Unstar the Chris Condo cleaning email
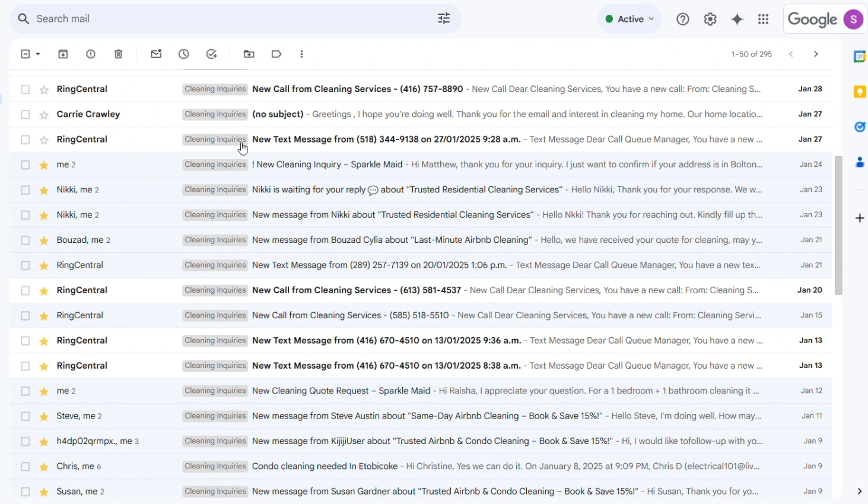The image size is (868, 504). 44,467
